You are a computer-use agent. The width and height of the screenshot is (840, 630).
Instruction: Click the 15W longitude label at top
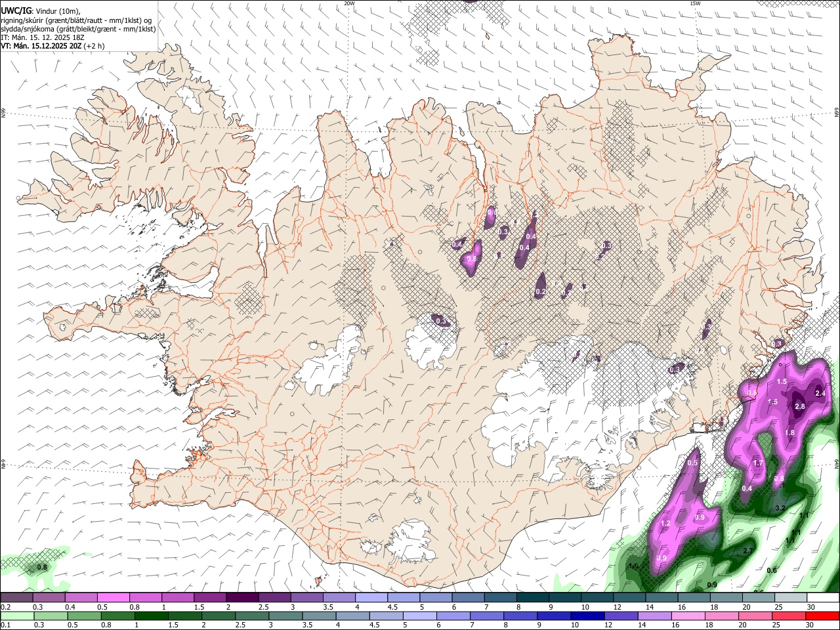coord(694,3)
